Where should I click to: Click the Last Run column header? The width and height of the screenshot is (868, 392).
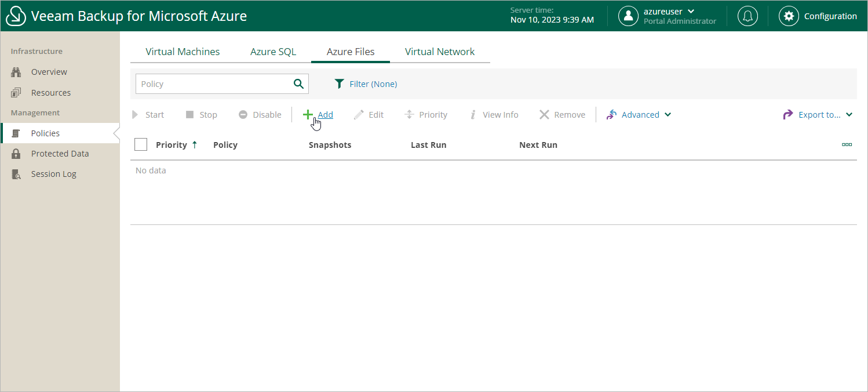pyautogui.click(x=428, y=145)
